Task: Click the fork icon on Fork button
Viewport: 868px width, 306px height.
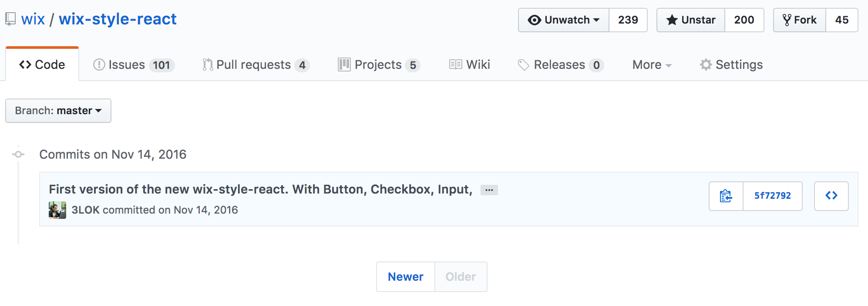Action: point(787,20)
